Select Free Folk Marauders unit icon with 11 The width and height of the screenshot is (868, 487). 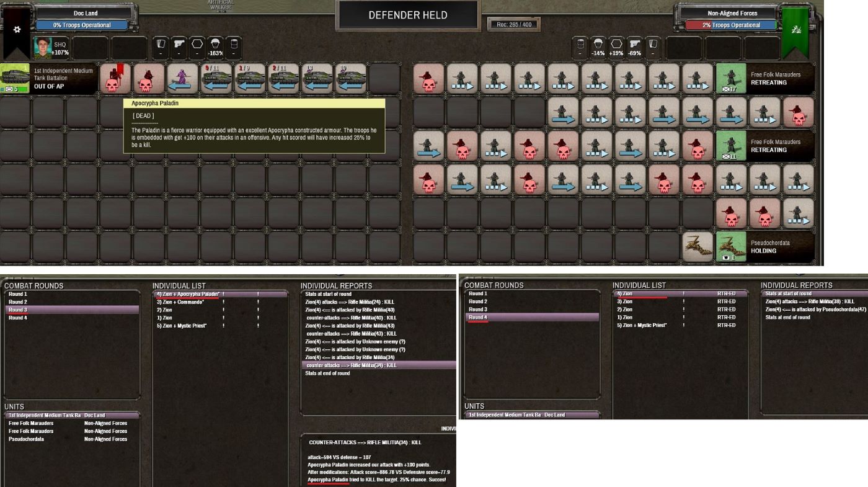coord(731,146)
